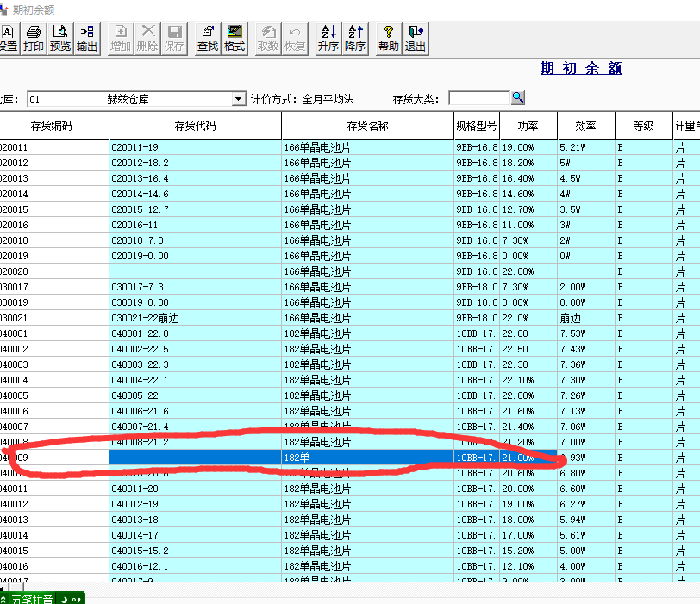The height and width of the screenshot is (604, 700).
Task: Select cell 020014-14.6
Action: (x=195, y=194)
